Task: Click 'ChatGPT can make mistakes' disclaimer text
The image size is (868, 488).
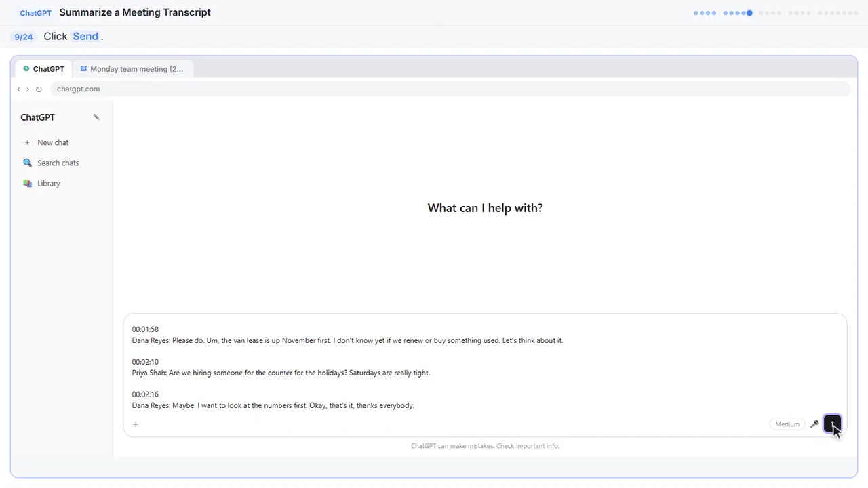Action: [x=485, y=446]
